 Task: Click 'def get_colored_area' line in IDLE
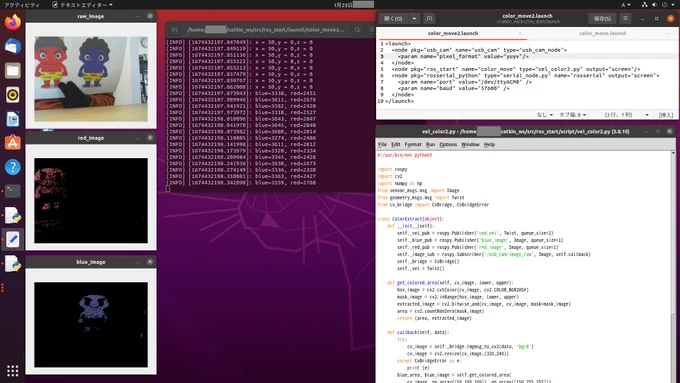point(450,283)
